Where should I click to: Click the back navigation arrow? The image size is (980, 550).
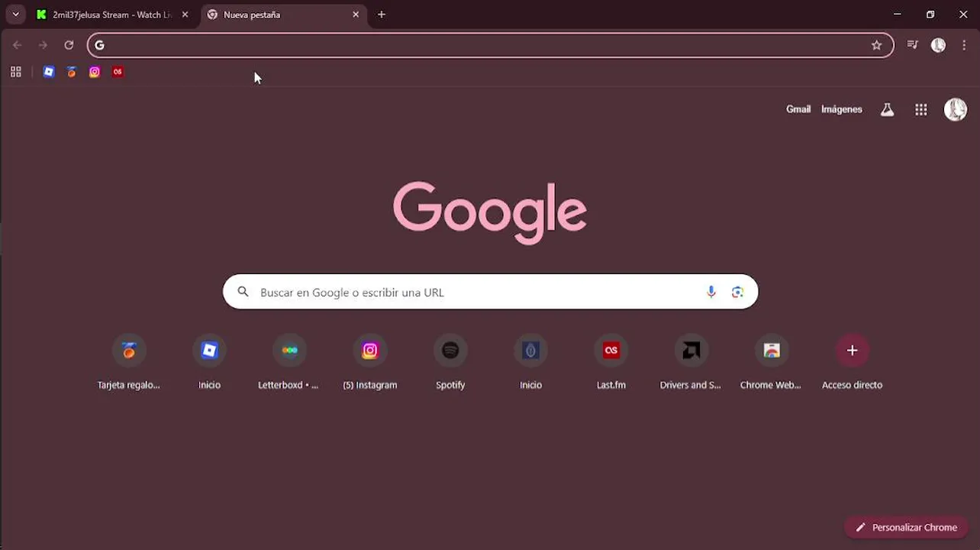point(17,45)
